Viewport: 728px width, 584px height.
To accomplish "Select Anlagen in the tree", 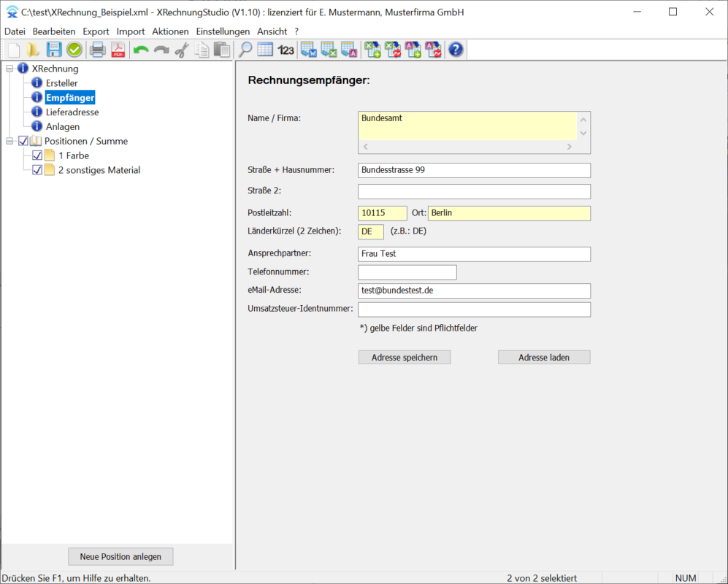I will [63, 127].
